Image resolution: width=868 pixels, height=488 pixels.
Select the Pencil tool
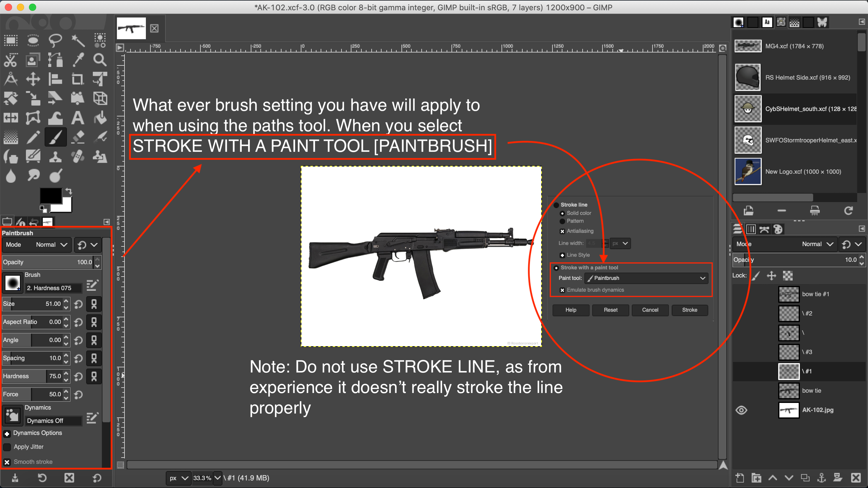[33, 137]
